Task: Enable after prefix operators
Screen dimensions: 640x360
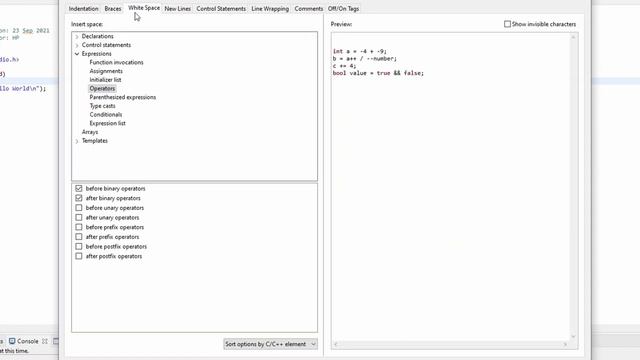Action: [x=79, y=237]
